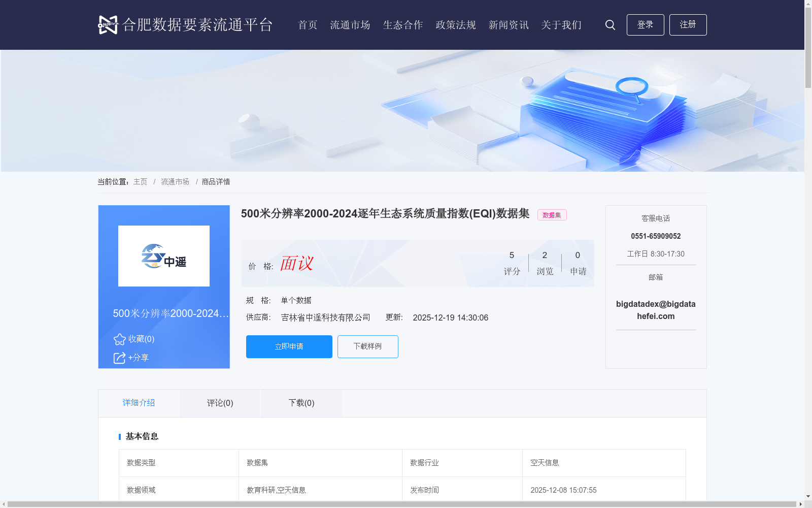Open the 评分 score indicator
Screen dimensions: 812x508
(x=512, y=263)
